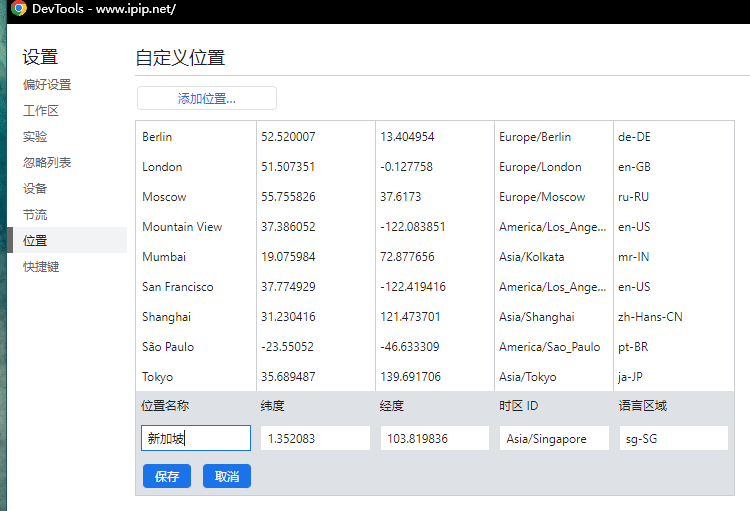Click the 取消 button
750x511 pixels.
227,477
